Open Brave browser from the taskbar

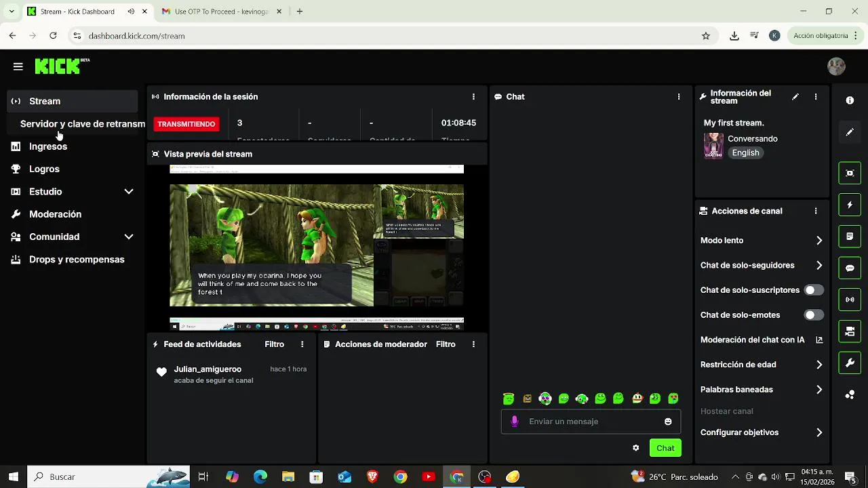[x=372, y=477]
